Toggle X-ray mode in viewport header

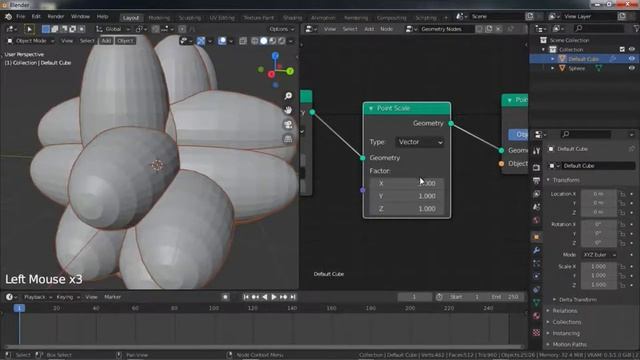click(243, 41)
